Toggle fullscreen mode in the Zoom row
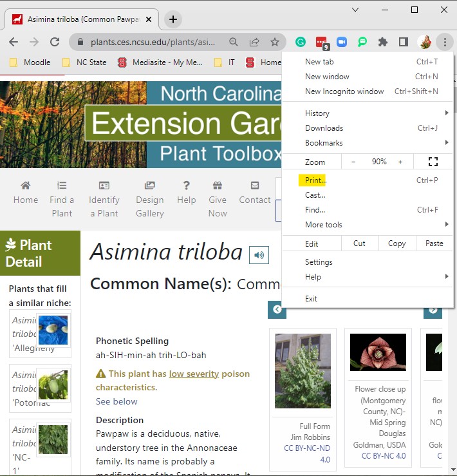 point(433,162)
